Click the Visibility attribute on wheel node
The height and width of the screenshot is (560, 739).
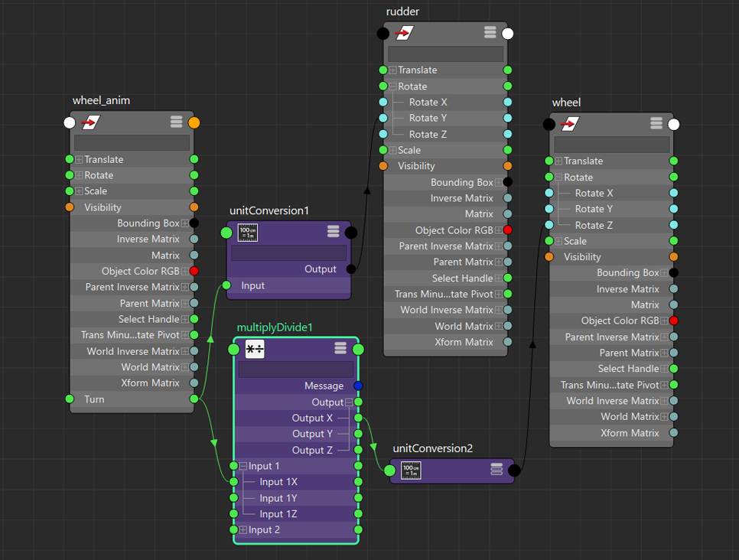pos(582,257)
